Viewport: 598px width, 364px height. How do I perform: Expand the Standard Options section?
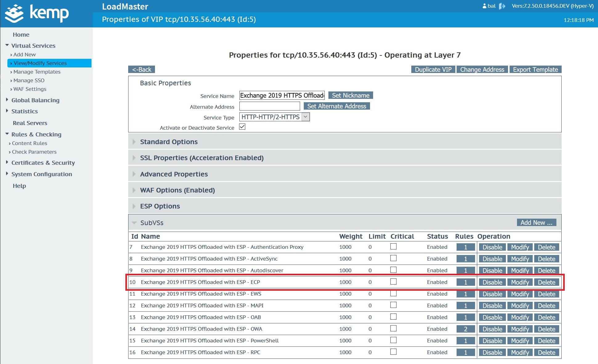coord(169,142)
